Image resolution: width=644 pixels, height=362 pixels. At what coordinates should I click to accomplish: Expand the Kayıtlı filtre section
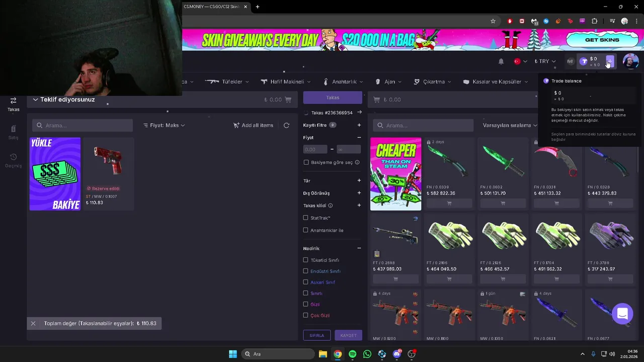(x=359, y=125)
